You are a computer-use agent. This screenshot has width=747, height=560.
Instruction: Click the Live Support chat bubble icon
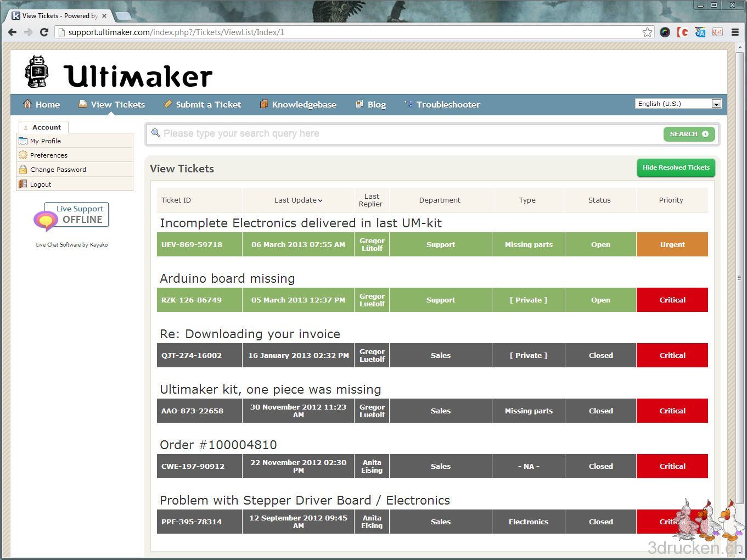46,221
